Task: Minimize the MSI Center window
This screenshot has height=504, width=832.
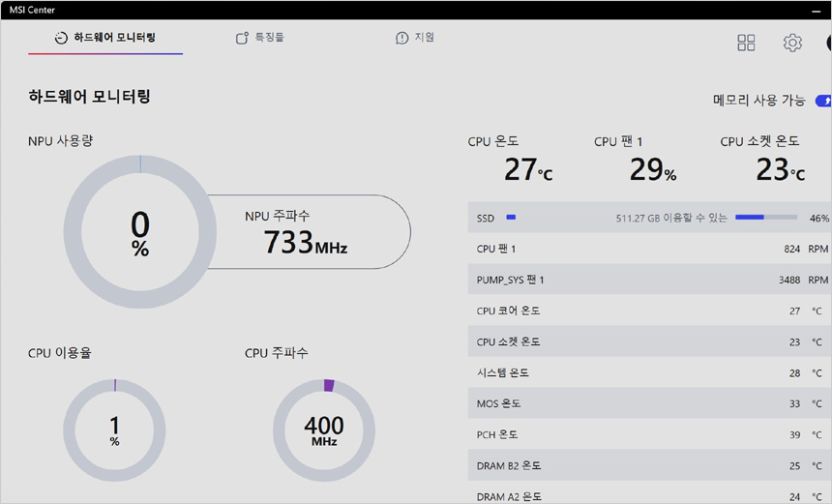Action: [817, 11]
